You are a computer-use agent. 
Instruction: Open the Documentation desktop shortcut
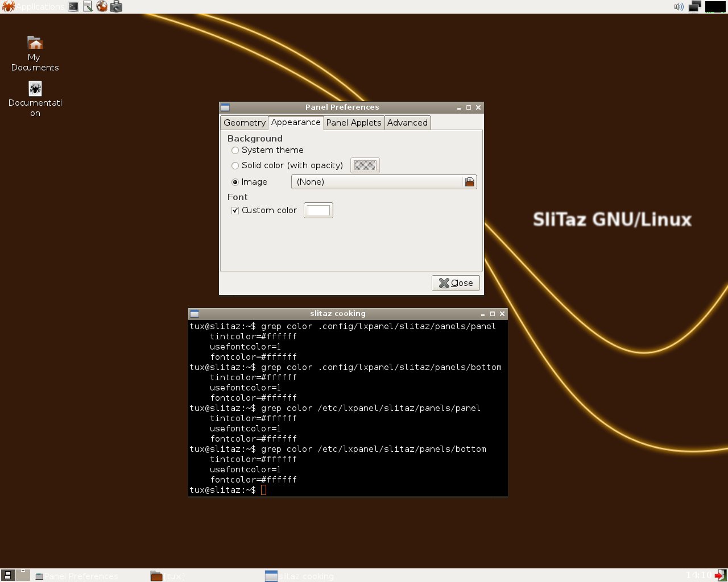(x=35, y=88)
